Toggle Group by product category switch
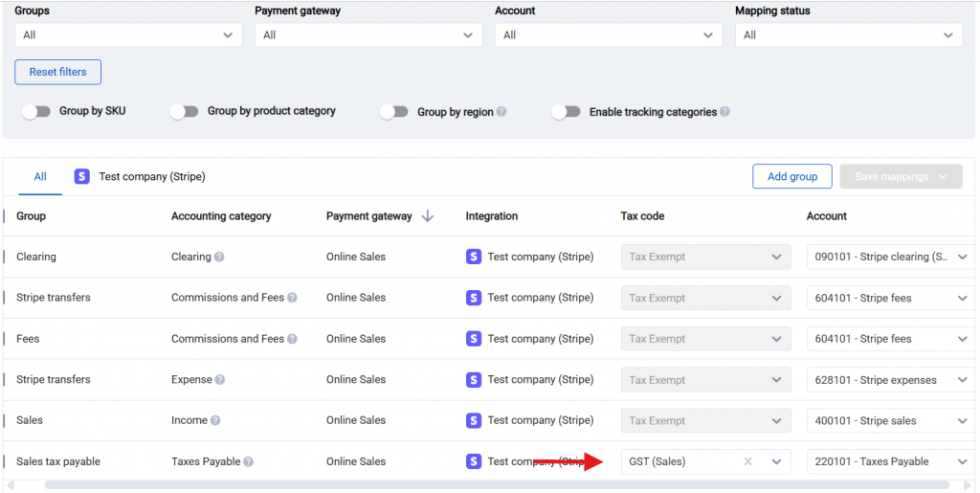 coord(184,112)
